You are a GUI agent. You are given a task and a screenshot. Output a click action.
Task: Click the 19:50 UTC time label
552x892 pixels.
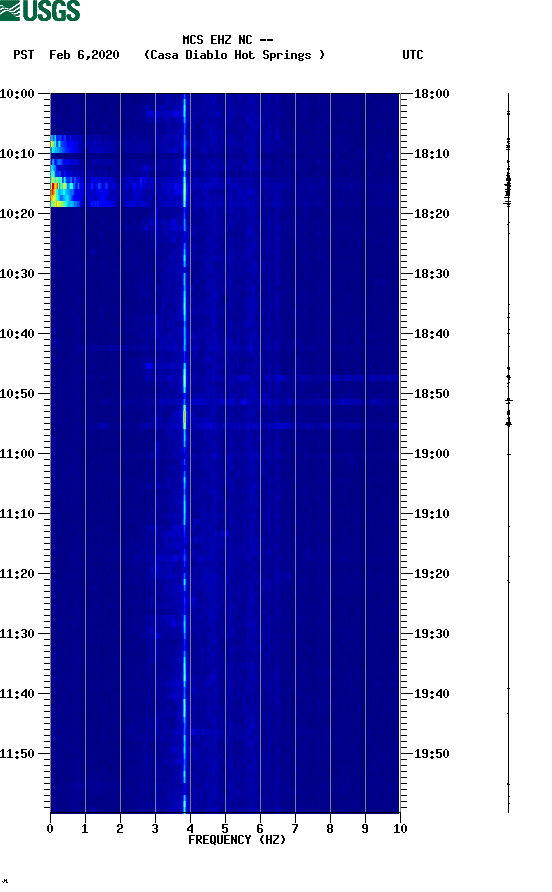click(431, 754)
